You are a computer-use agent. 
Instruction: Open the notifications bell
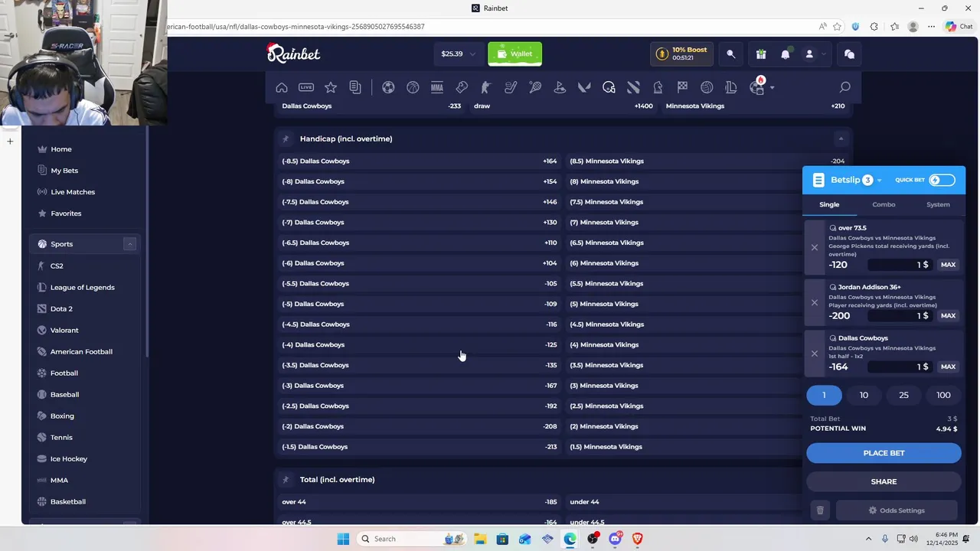(785, 54)
